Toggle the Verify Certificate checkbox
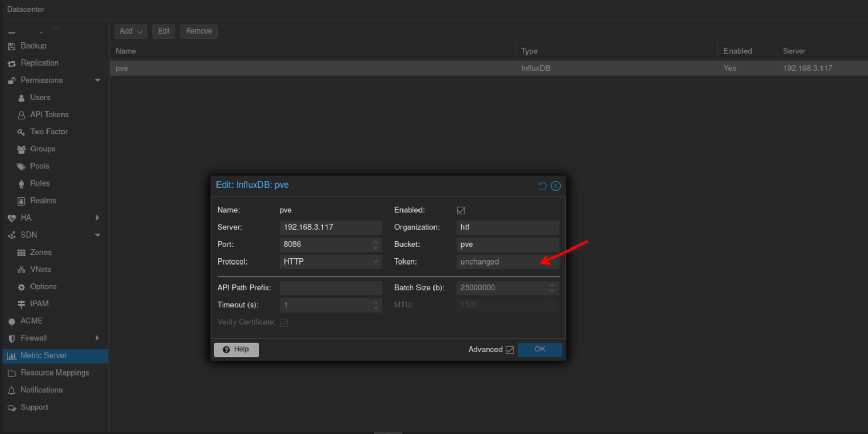 point(284,322)
